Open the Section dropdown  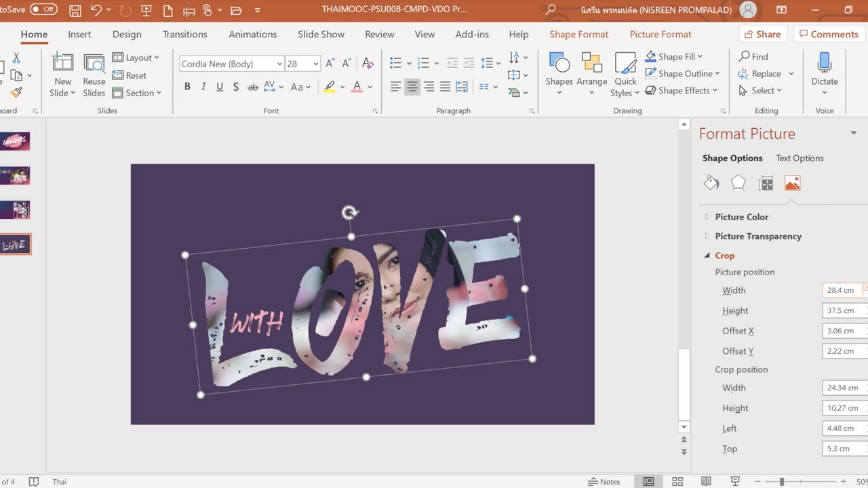(137, 93)
